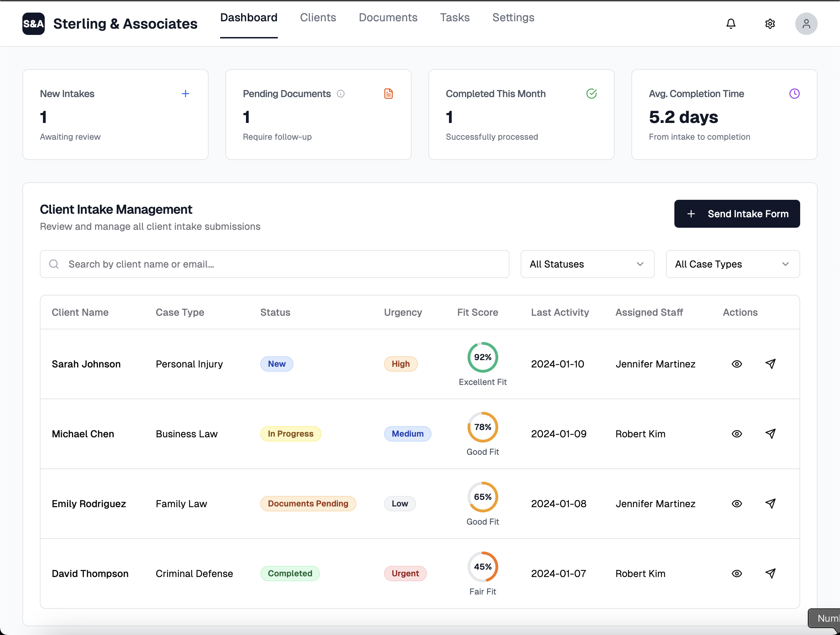Click the info icon next to Pending Documents
This screenshot has width=840, height=635.
point(341,94)
